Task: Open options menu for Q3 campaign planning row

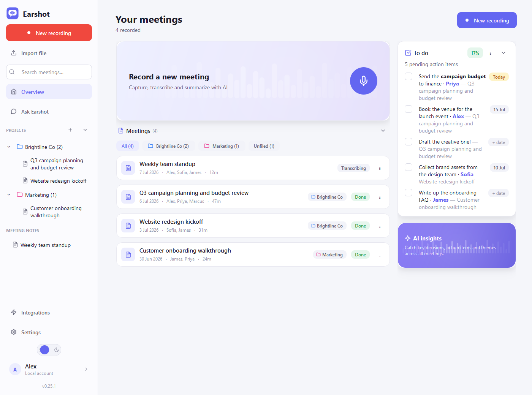Action: click(380, 197)
